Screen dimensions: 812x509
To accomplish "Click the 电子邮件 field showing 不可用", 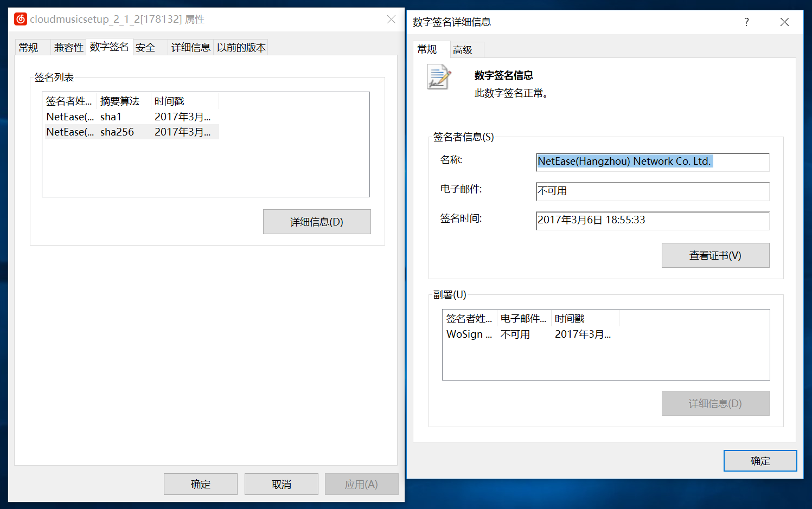I will point(653,191).
